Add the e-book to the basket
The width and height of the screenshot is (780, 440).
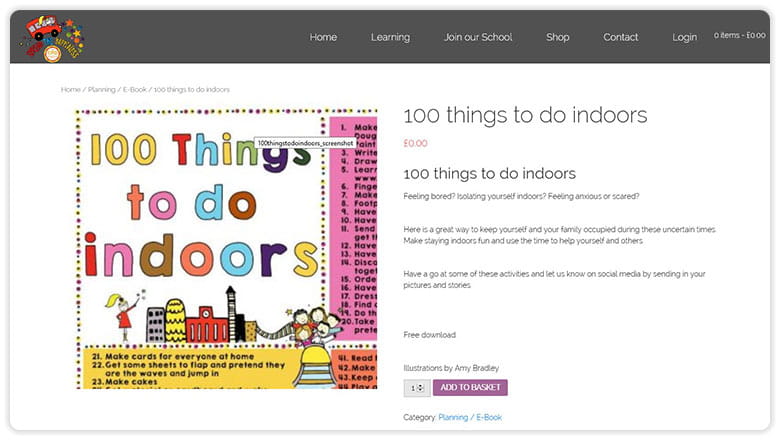pos(470,387)
